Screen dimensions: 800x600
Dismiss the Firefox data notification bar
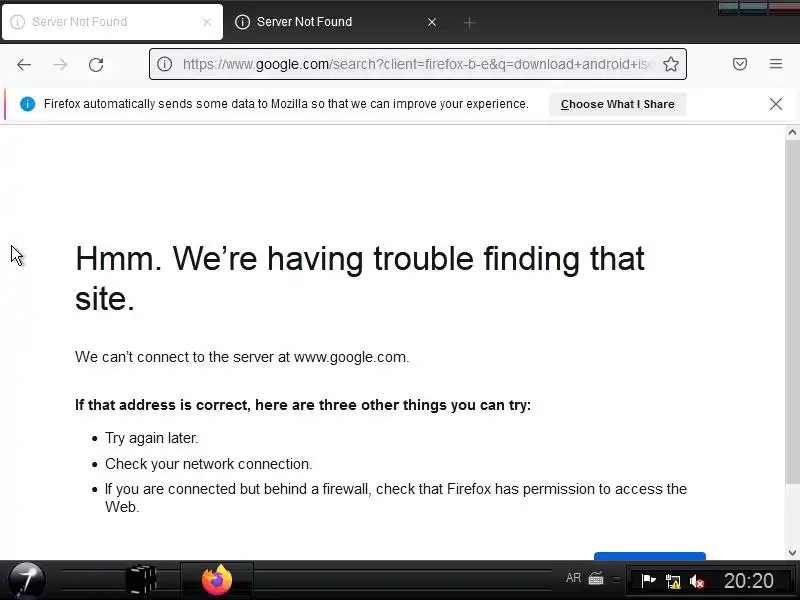pyautogui.click(x=776, y=104)
